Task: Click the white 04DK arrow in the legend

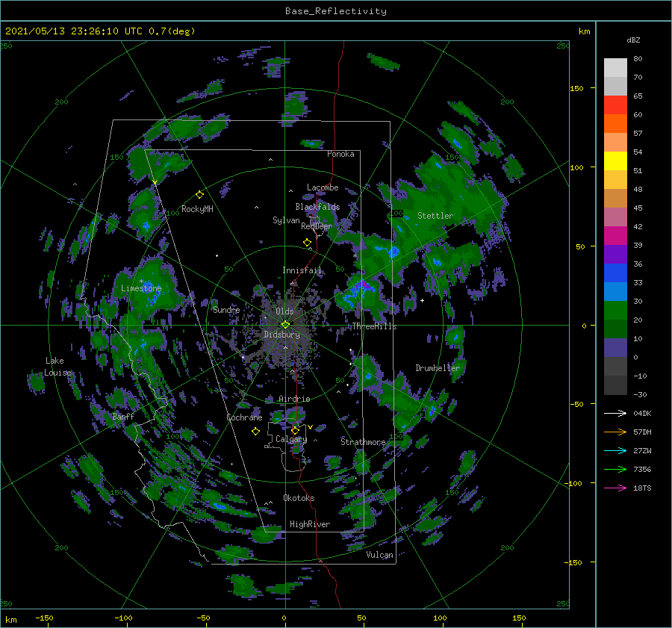Action: (x=615, y=413)
